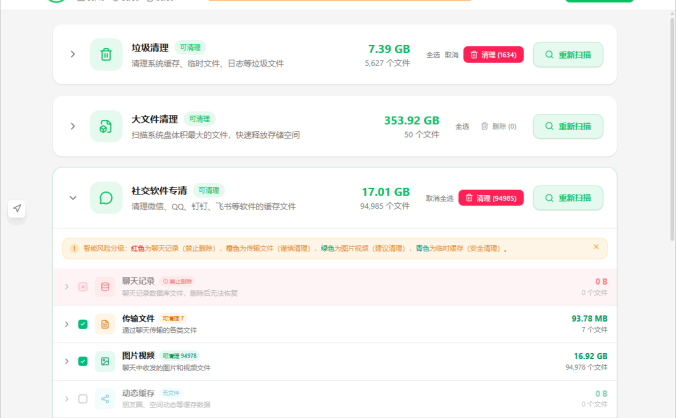Expand the 图片视频 row
Screen dimensions: 676x418
coord(66,361)
